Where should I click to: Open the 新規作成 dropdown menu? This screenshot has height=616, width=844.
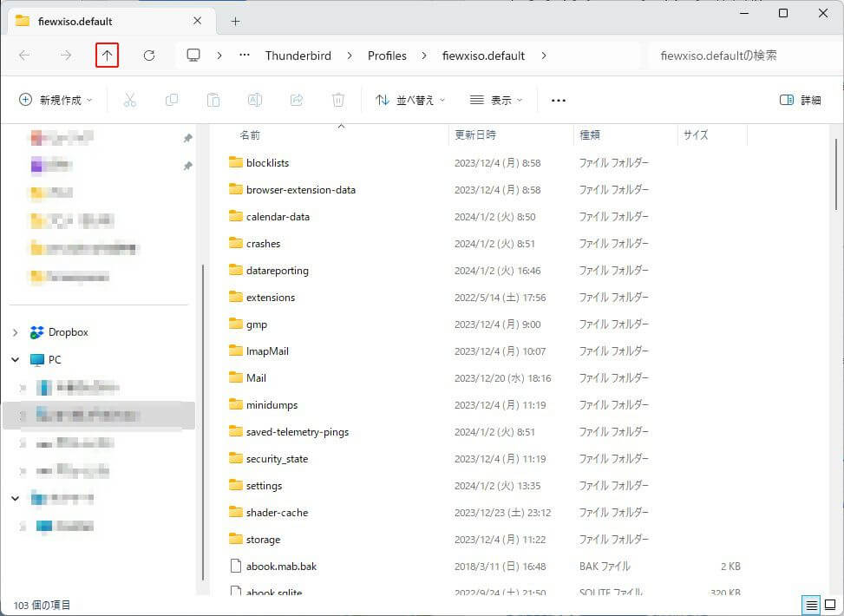(x=56, y=101)
